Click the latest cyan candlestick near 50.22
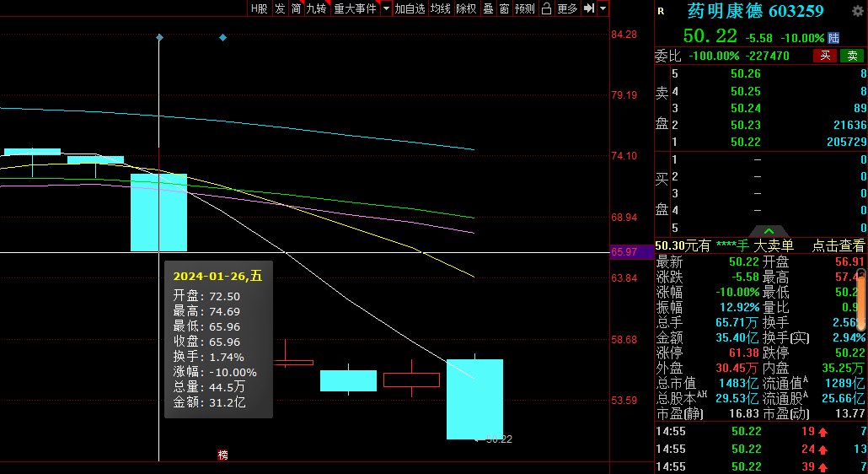 click(x=475, y=399)
